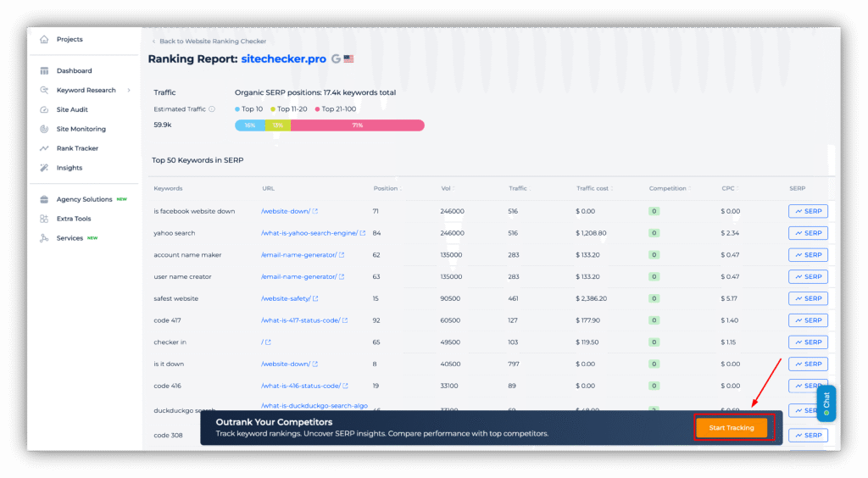
Task: Select Site Monitoring in sidebar
Action: click(81, 129)
